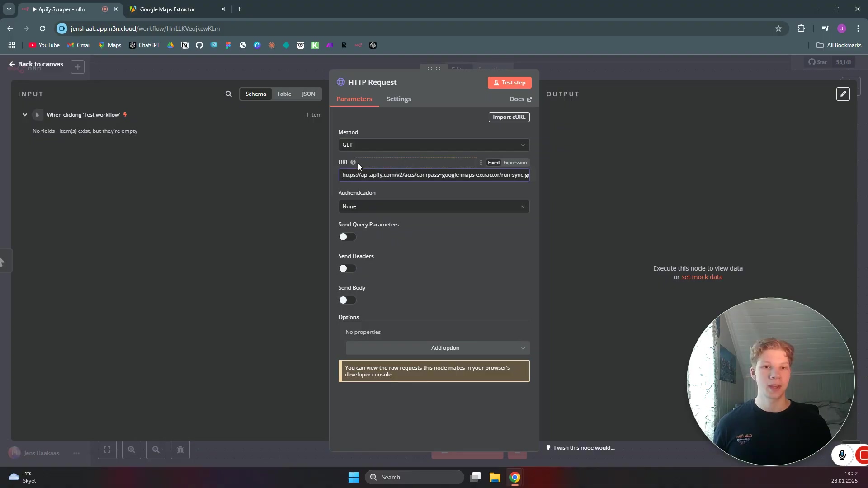Open the browser apps grid icon
Screen dimensions: 868x488
click(12, 45)
